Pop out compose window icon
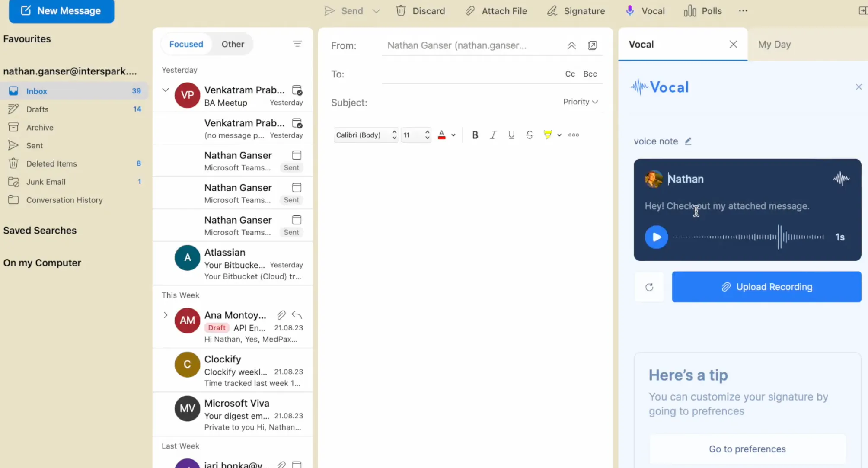The width and height of the screenshot is (868, 468). [592, 45]
